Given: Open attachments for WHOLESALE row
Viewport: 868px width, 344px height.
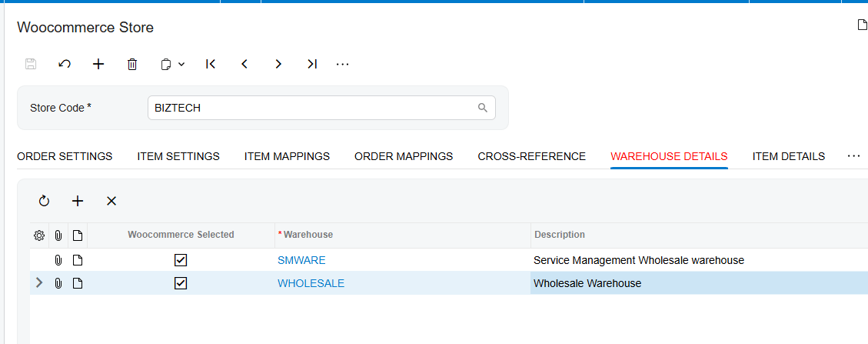Looking at the screenshot, I should coord(58,283).
